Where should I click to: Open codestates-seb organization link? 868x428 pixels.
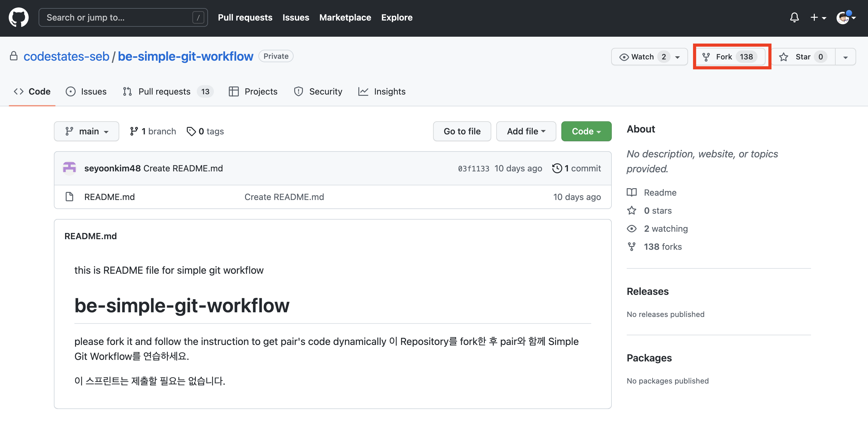tap(66, 56)
